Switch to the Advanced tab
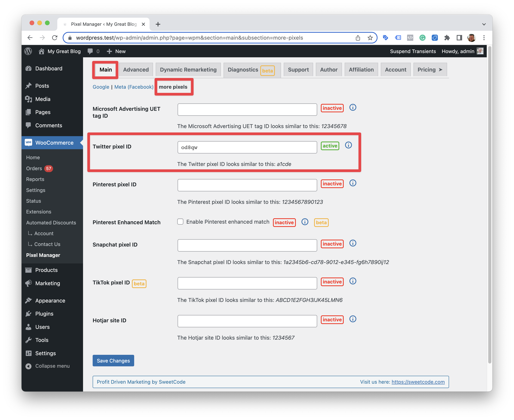Screen dimensions: 514x420 click(135, 69)
